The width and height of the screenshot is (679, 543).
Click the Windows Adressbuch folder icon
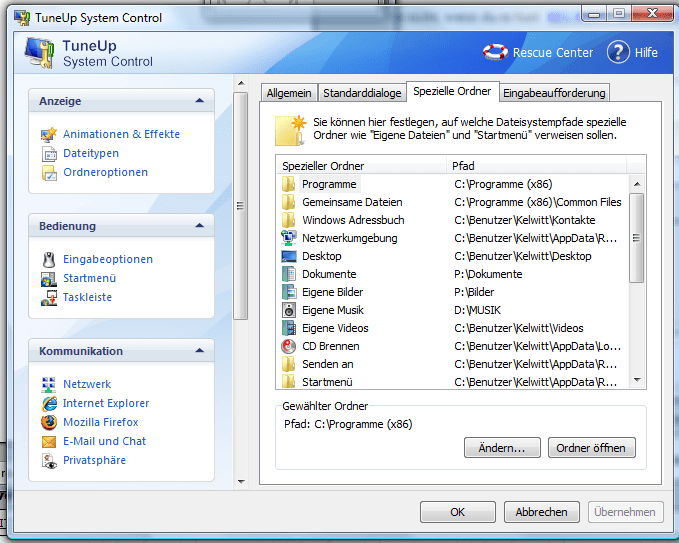point(288,220)
